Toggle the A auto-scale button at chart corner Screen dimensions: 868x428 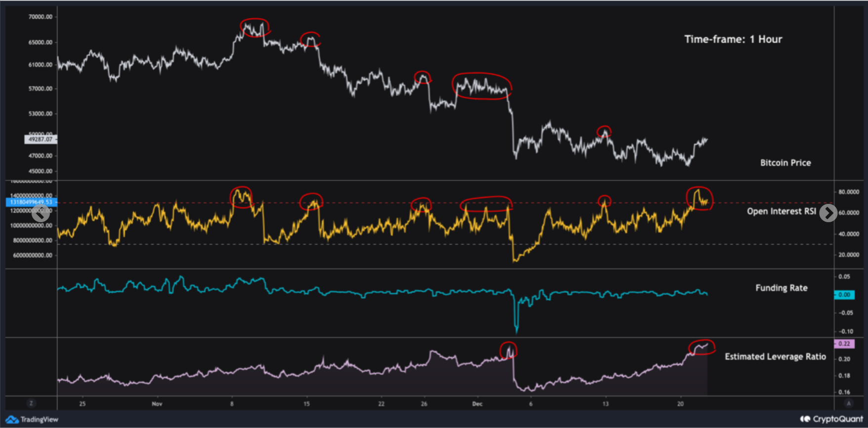(x=849, y=403)
